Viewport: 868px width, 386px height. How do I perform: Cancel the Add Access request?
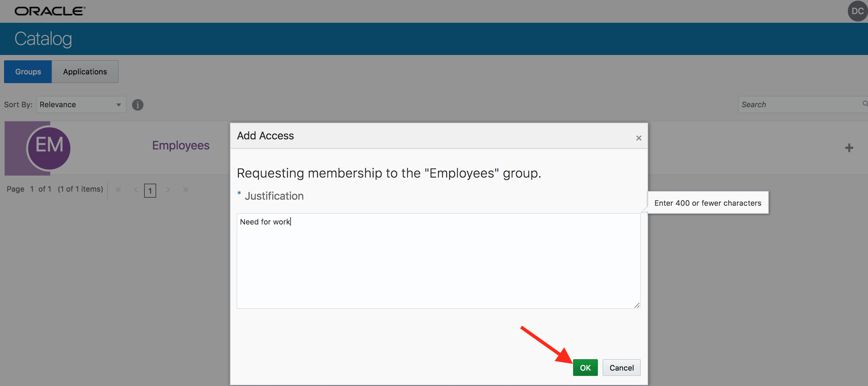point(621,368)
